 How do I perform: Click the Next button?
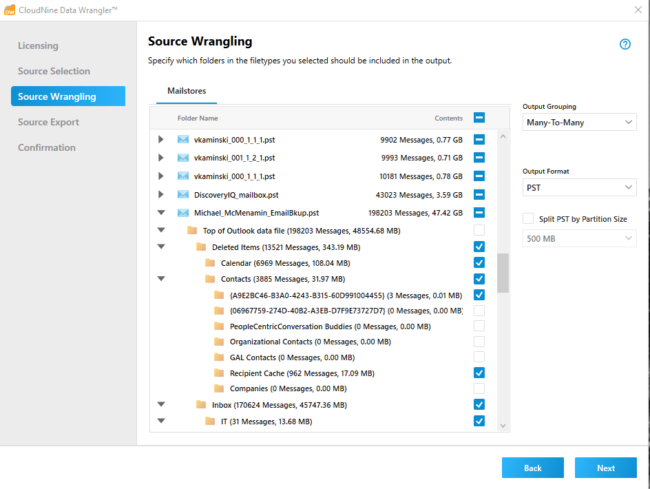click(x=605, y=467)
